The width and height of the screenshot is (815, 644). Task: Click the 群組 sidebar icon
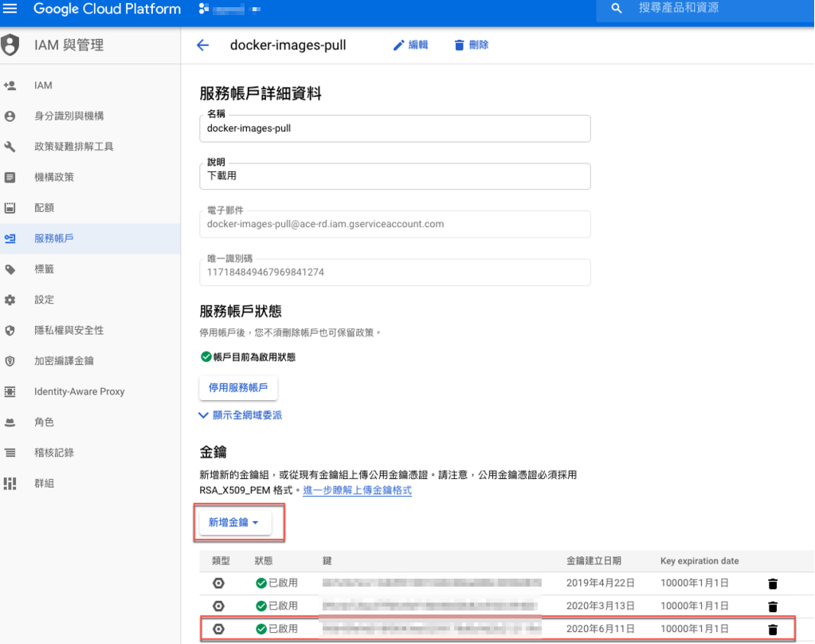click(10, 483)
